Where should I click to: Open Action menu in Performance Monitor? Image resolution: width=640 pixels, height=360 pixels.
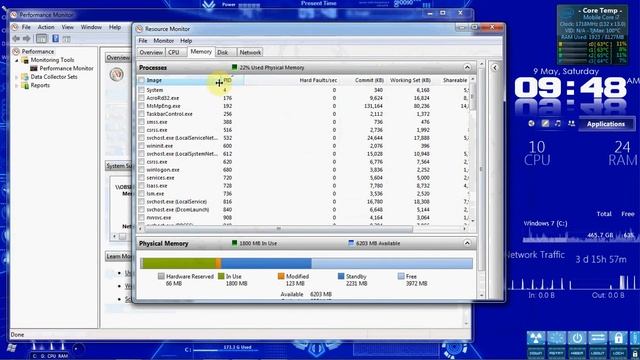pyautogui.click(x=46, y=27)
